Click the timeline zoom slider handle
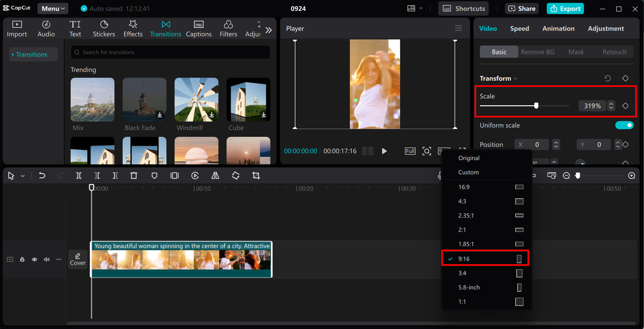The height and width of the screenshot is (329, 644). click(578, 176)
